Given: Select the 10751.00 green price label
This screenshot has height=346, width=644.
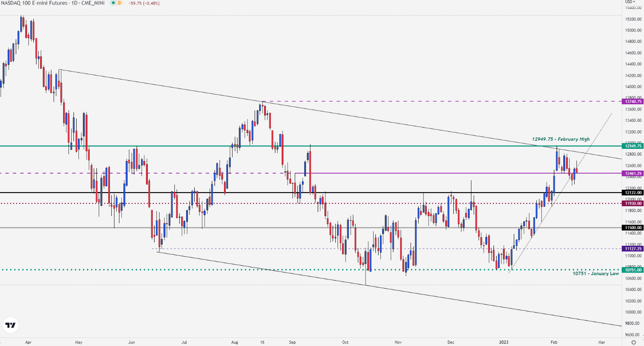Looking at the screenshot, I should pyautogui.click(x=632, y=270).
